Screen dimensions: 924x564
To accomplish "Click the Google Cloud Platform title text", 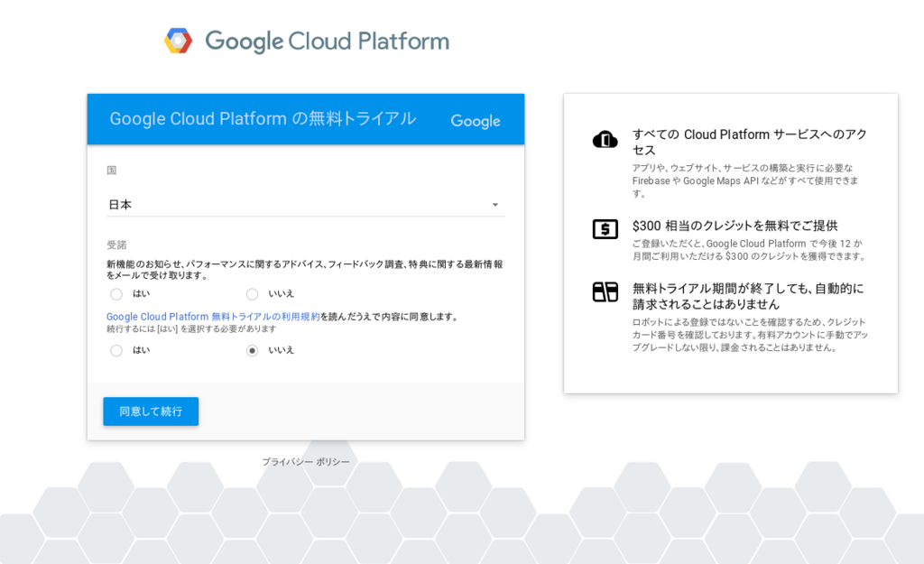I will pyautogui.click(x=327, y=42).
